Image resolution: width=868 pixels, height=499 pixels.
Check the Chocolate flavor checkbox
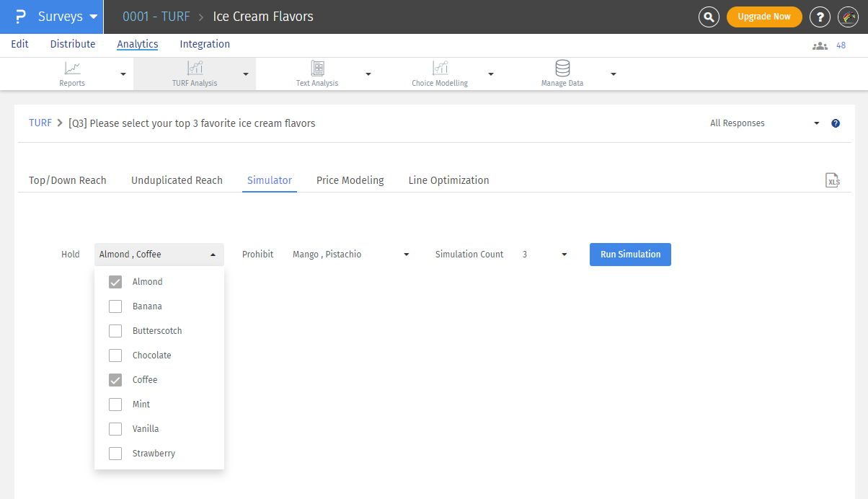click(x=115, y=356)
